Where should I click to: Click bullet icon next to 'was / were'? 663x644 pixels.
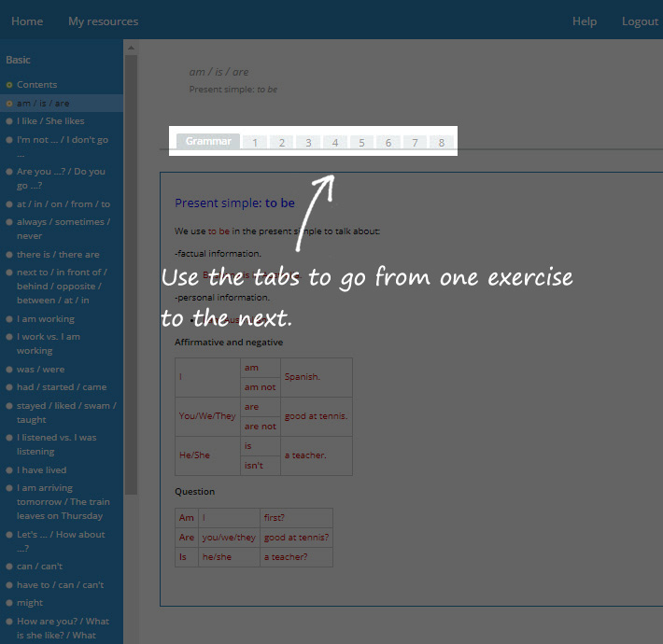(x=9, y=370)
